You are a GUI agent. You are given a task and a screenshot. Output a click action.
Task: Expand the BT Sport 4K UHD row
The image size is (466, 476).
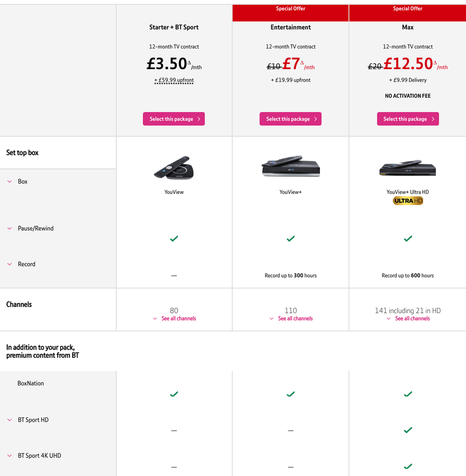34,456
